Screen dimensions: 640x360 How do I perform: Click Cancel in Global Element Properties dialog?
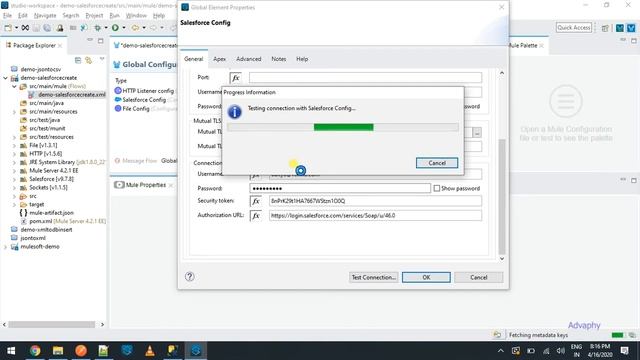pos(478,277)
